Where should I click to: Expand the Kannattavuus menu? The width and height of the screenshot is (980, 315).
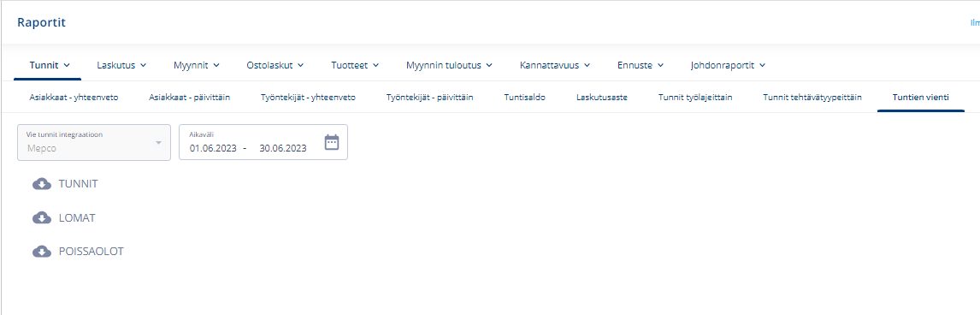click(x=555, y=65)
